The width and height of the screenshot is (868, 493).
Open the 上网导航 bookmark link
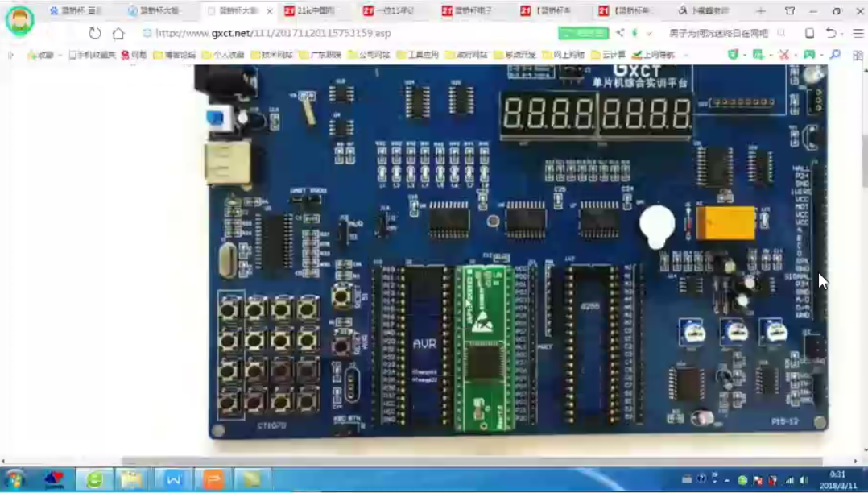point(653,55)
